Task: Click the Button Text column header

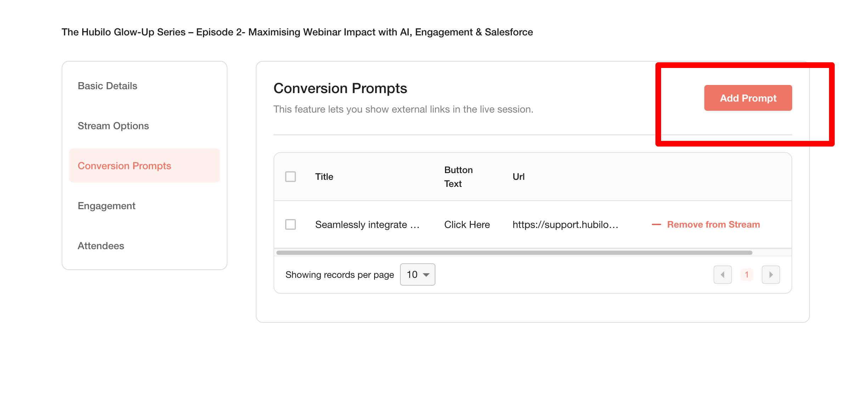Action: (x=458, y=177)
